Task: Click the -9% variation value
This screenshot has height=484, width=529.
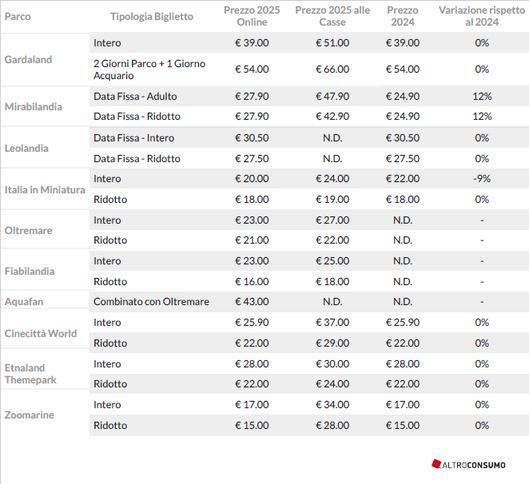Action: coord(482,178)
